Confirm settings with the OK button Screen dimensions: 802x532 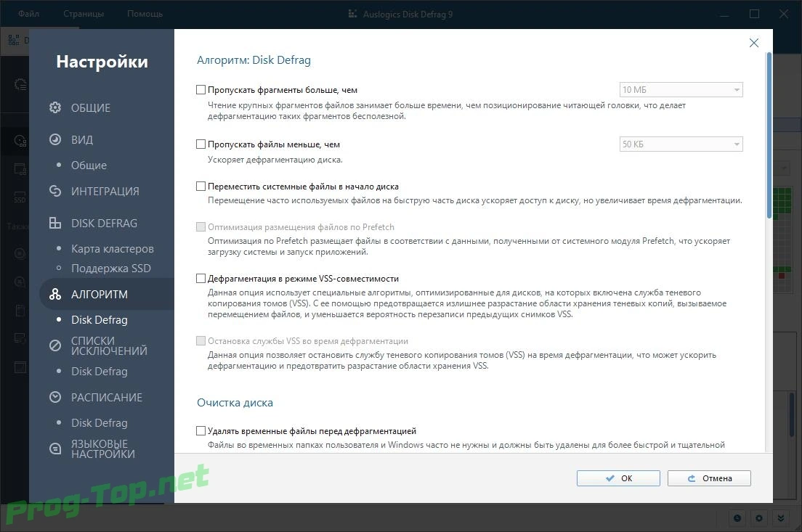pyautogui.click(x=618, y=478)
